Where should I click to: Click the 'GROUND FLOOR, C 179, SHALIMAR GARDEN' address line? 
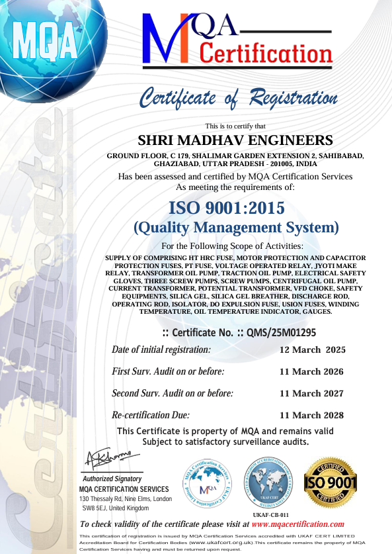(235, 156)
